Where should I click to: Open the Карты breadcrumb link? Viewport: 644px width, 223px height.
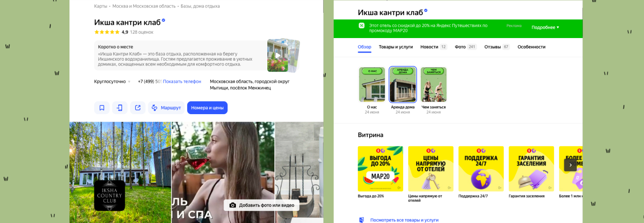[100, 6]
